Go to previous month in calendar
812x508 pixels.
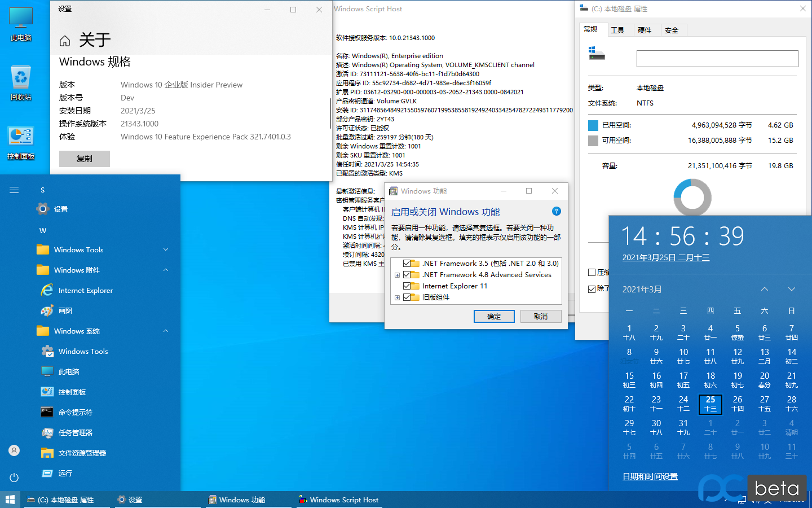pyautogui.click(x=765, y=289)
